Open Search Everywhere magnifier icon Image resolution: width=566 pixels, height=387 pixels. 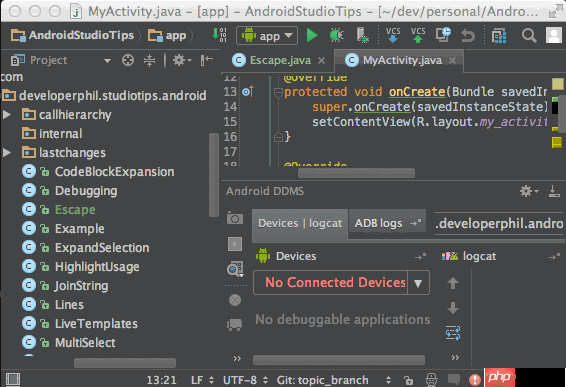coord(529,35)
